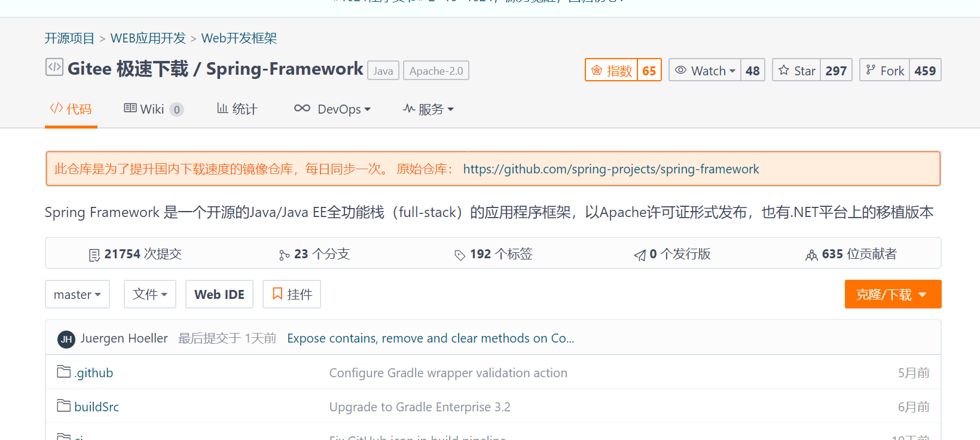Open 0 个发行版 releases
The height and width of the screenshot is (440, 980).
point(673,254)
